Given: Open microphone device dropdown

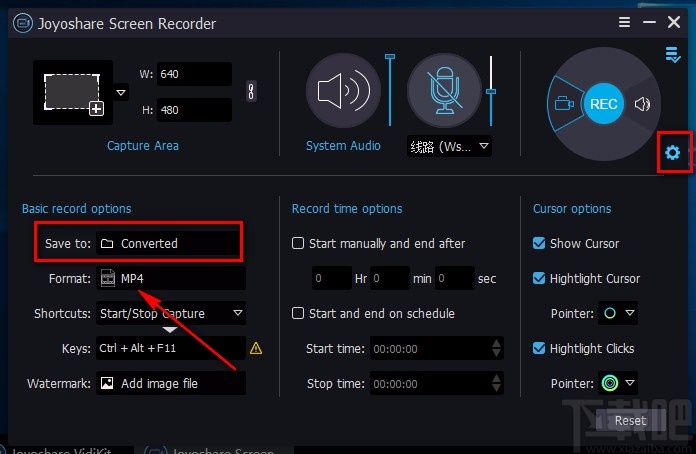Looking at the screenshot, I should tap(484, 146).
